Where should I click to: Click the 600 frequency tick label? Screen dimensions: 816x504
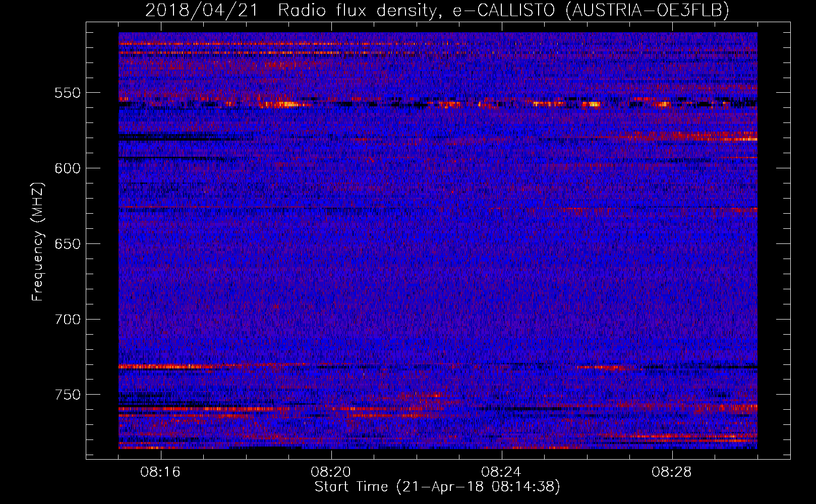[68, 168]
